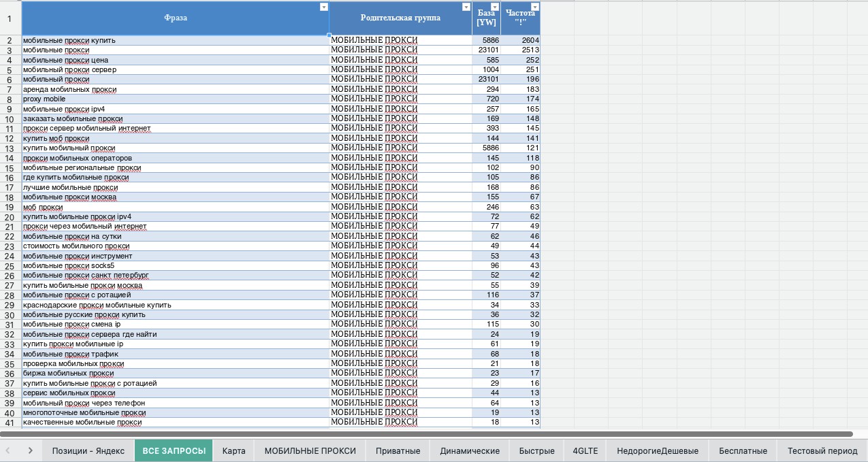Select cell 'биржа мобильных прокси'
Screen dimensions: 868x462
[x=176, y=373]
